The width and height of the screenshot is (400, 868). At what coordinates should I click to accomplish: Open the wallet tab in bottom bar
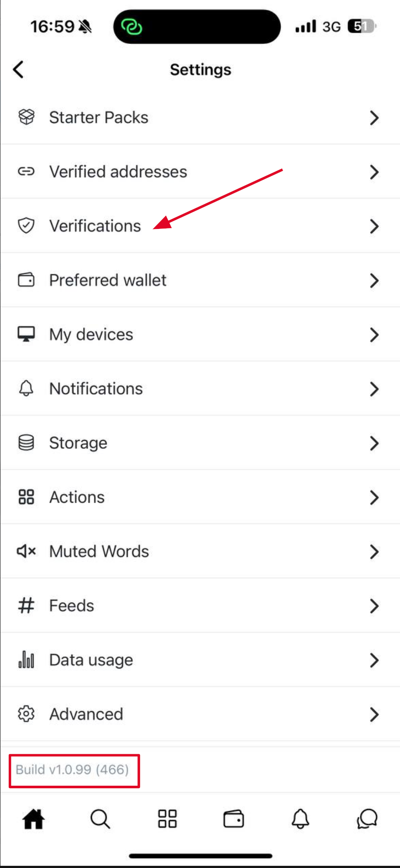(x=234, y=819)
